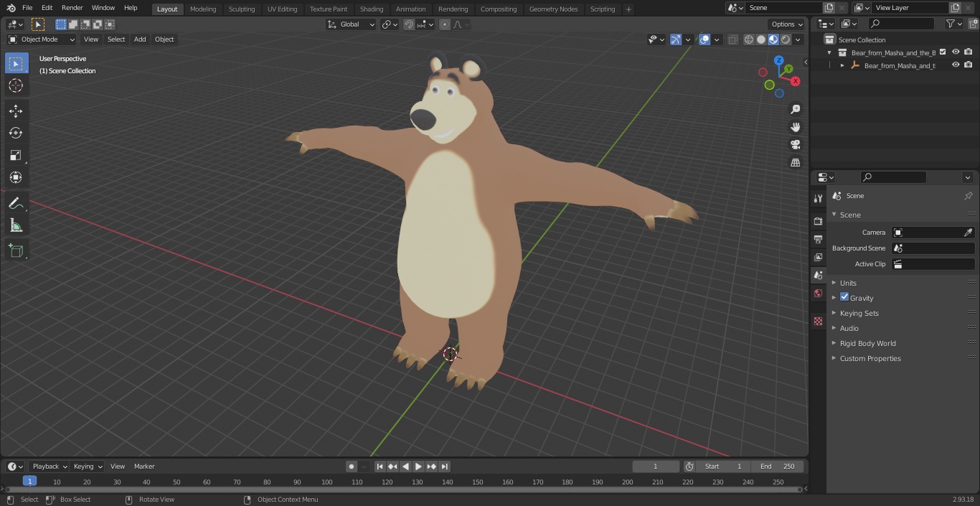980x506 pixels.
Task: Click the outliner search field
Action: point(900,24)
